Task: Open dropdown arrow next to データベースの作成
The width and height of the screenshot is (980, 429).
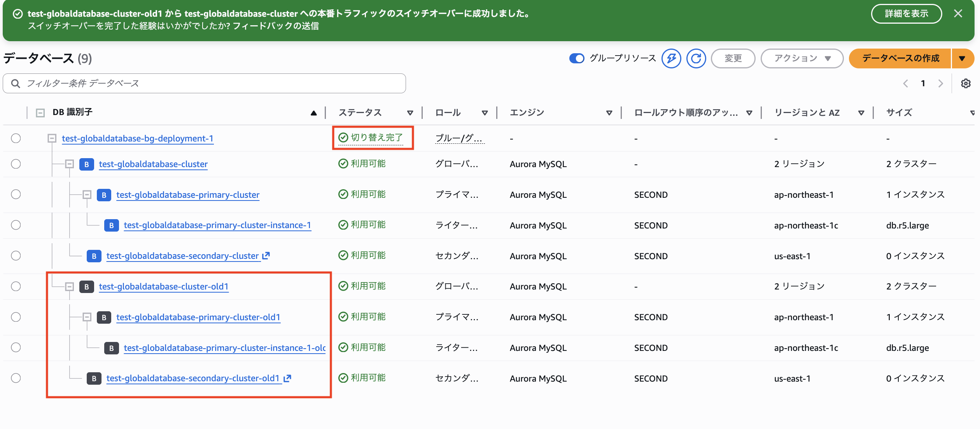Action: point(962,59)
